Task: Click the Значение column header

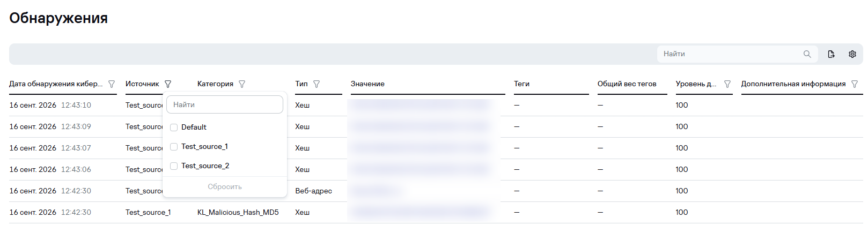Action: (x=367, y=84)
